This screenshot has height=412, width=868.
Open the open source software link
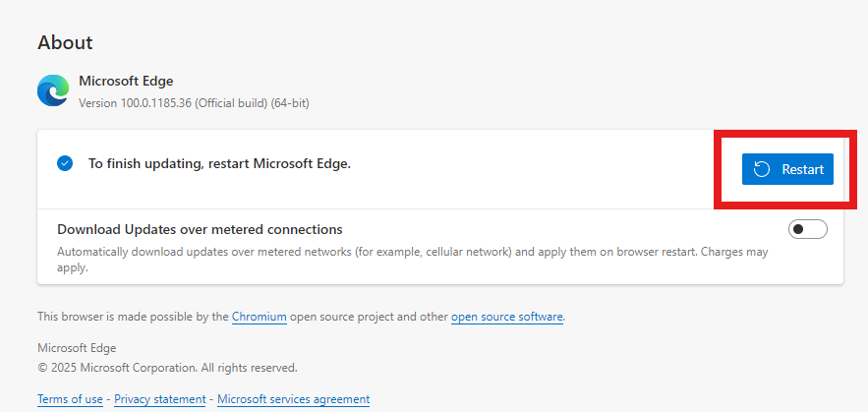pos(507,317)
